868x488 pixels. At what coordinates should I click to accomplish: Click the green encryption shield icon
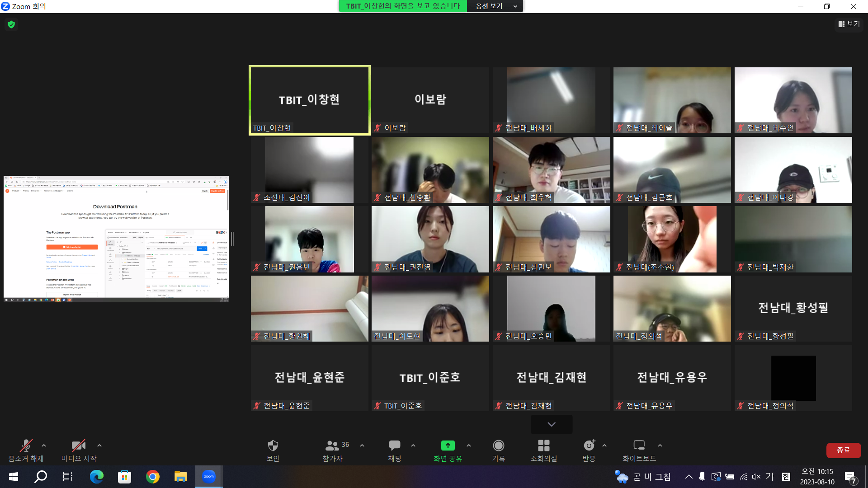pos(11,24)
